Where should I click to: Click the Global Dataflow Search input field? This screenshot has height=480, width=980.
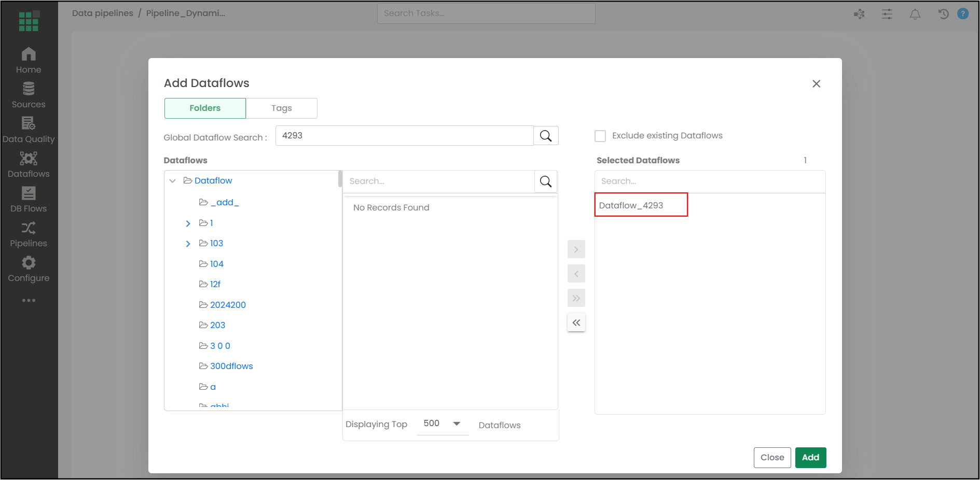[404, 136]
